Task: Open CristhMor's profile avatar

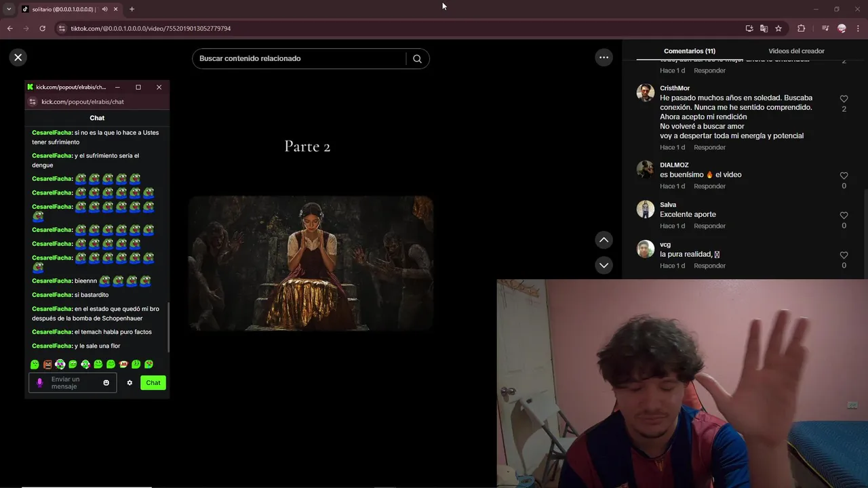Action: (x=646, y=93)
